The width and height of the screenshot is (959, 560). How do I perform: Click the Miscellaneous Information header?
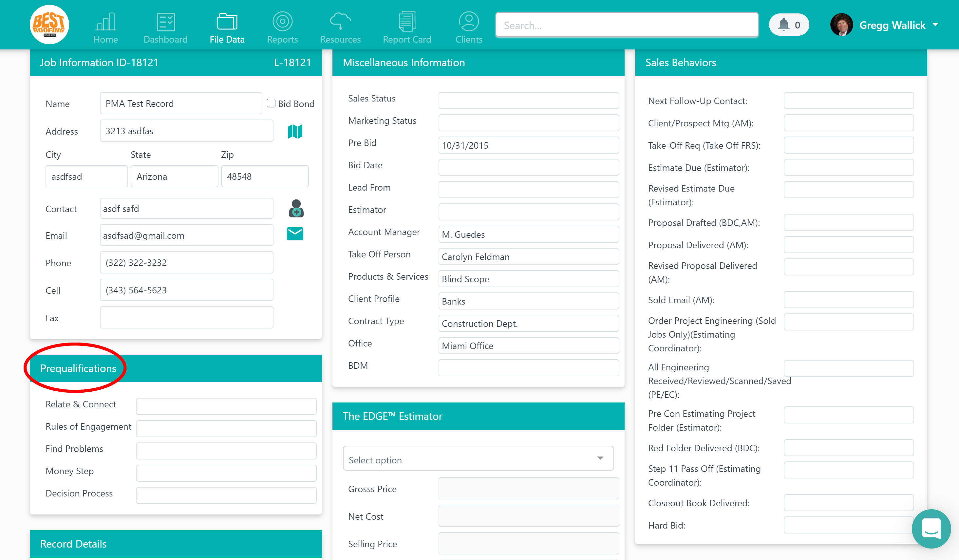click(x=479, y=63)
